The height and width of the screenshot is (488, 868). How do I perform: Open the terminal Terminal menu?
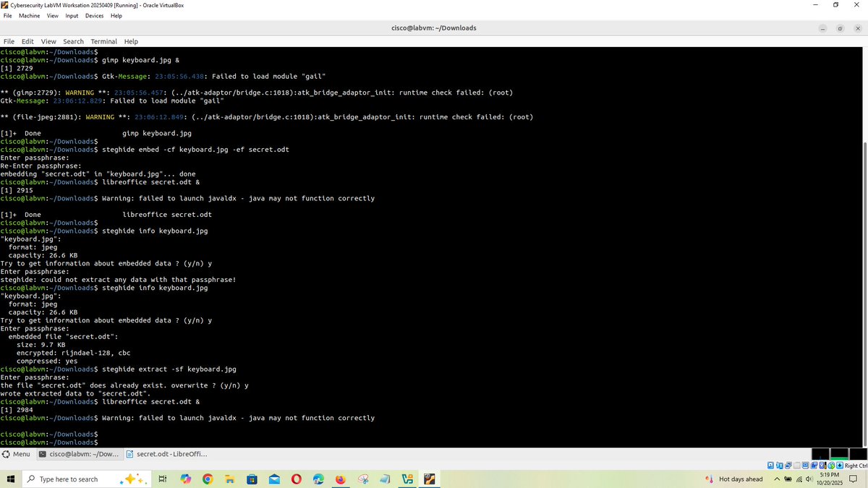tap(103, 41)
